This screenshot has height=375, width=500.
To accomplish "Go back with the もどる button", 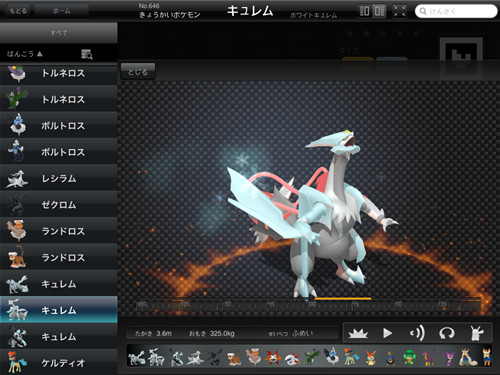I will click(x=18, y=11).
